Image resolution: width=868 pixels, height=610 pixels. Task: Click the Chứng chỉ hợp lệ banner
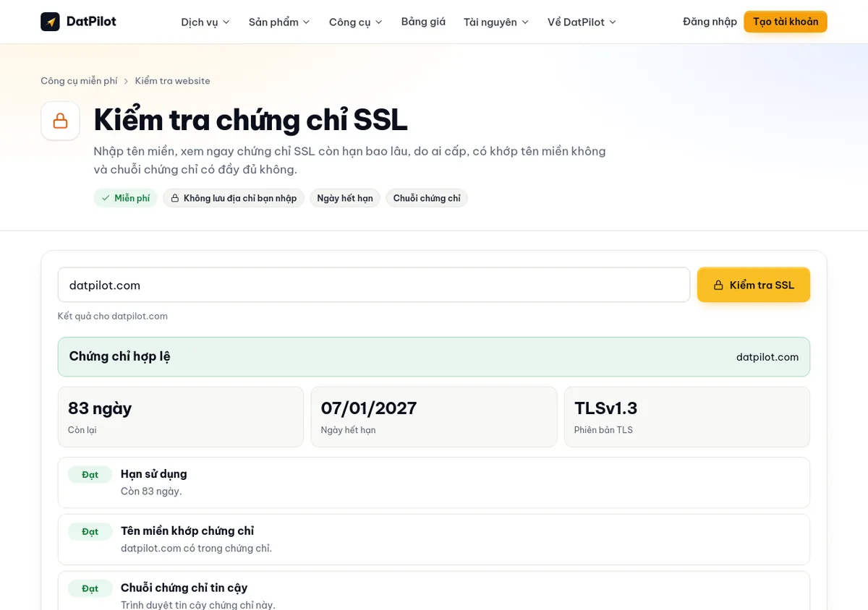click(x=434, y=357)
